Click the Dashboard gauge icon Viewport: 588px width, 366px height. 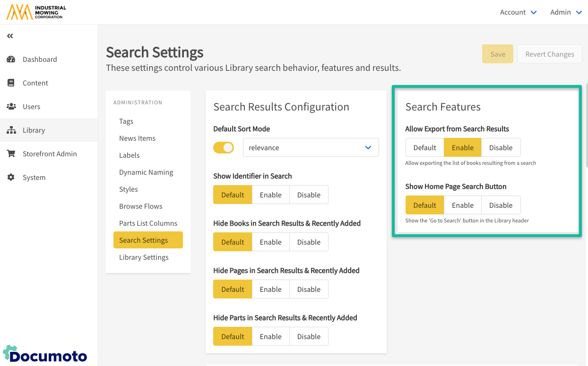coord(11,60)
